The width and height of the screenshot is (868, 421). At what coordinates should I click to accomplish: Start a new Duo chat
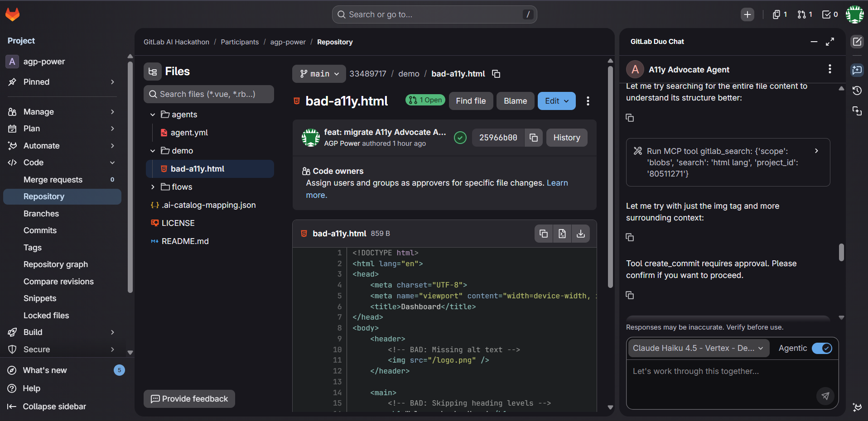[857, 42]
